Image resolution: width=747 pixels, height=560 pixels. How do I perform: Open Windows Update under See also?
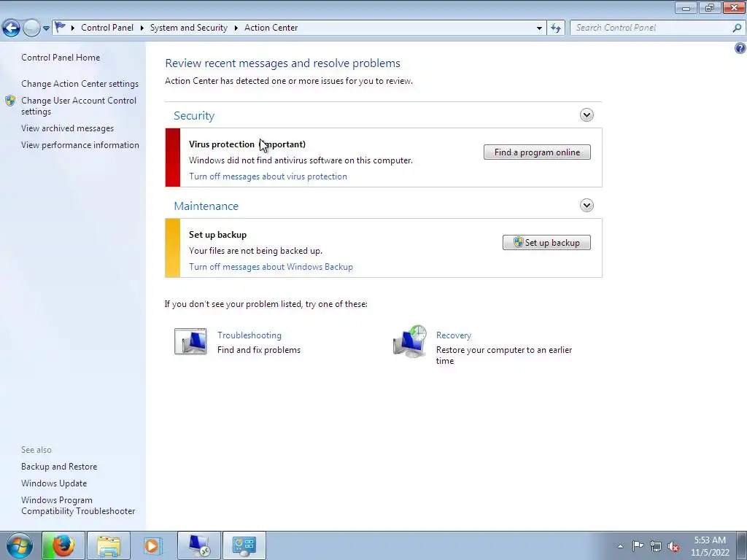pyautogui.click(x=54, y=483)
